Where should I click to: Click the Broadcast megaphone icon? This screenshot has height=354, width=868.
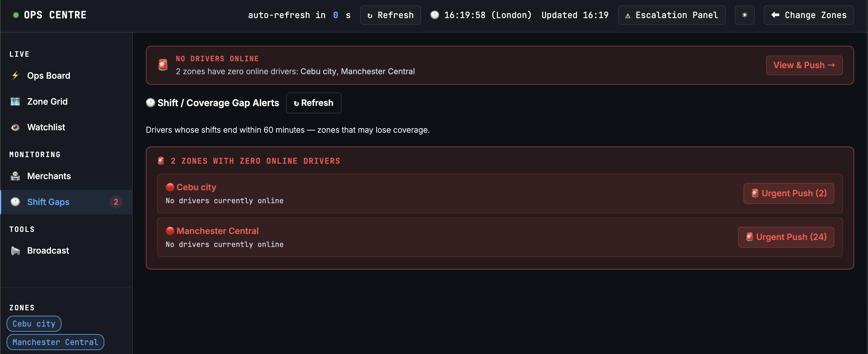[x=15, y=251]
